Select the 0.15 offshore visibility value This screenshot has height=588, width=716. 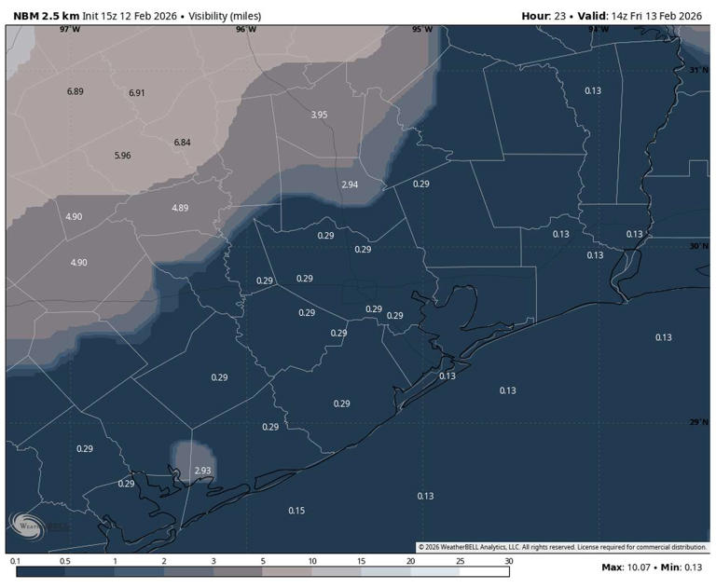click(x=296, y=511)
